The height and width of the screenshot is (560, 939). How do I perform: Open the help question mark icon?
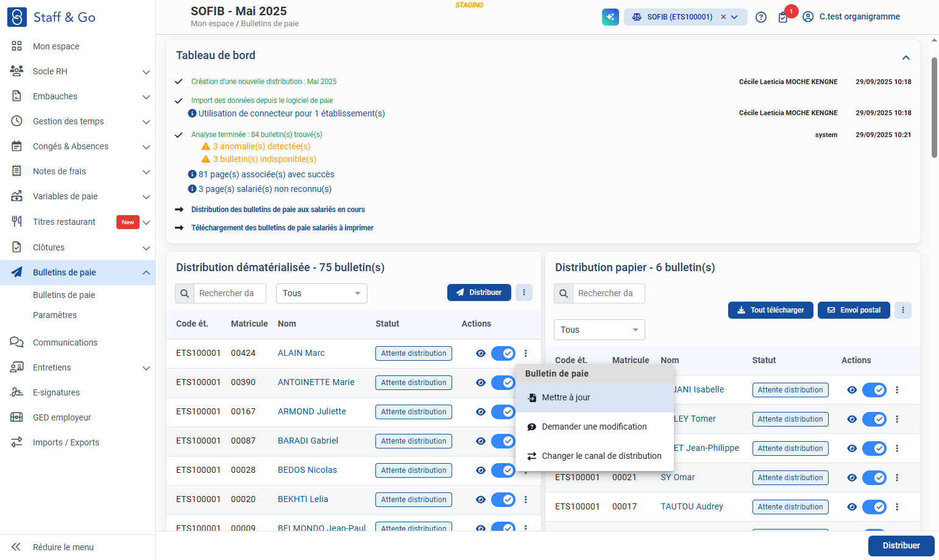(760, 17)
